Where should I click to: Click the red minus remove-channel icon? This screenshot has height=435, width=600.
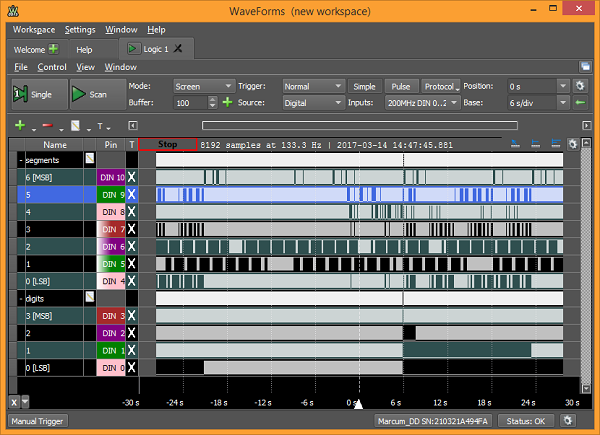point(47,126)
